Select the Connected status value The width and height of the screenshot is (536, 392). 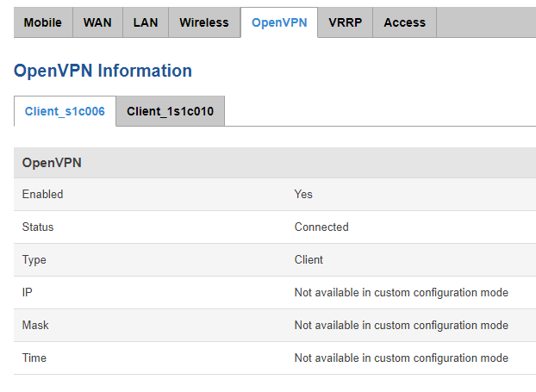[x=321, y=227]
